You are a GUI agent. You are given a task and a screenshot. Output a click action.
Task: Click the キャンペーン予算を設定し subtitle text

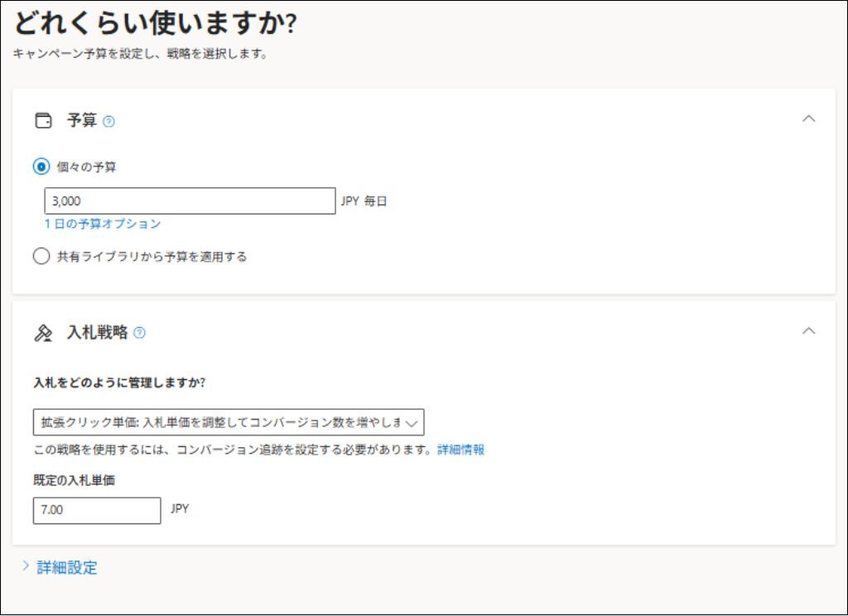pyautogui.click(x=140, y=54)
